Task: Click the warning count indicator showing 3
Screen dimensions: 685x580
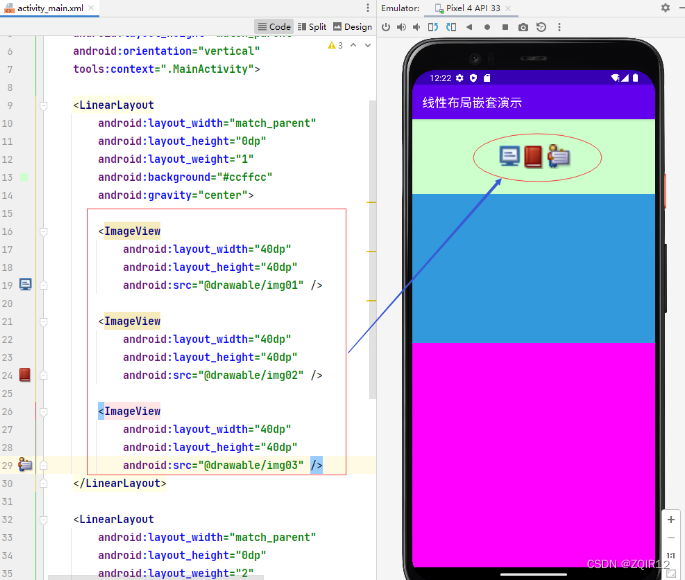Action: click(x=335, y=45)
